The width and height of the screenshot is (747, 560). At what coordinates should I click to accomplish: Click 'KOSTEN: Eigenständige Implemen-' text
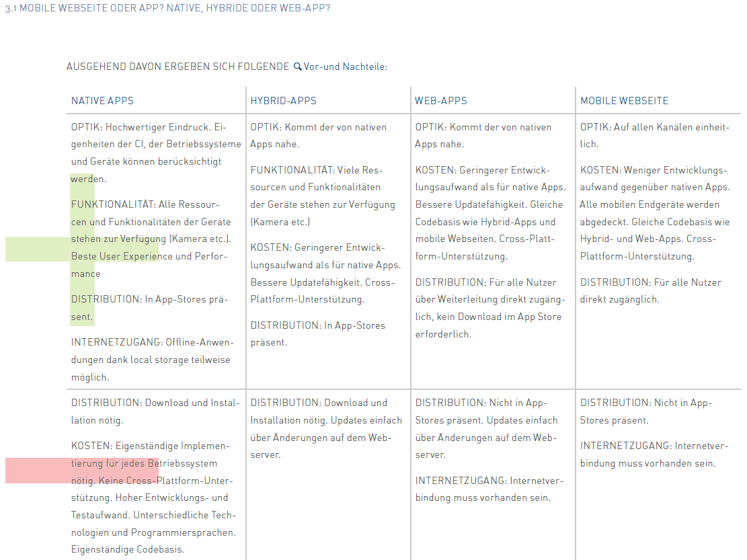(x=150, y=446)
